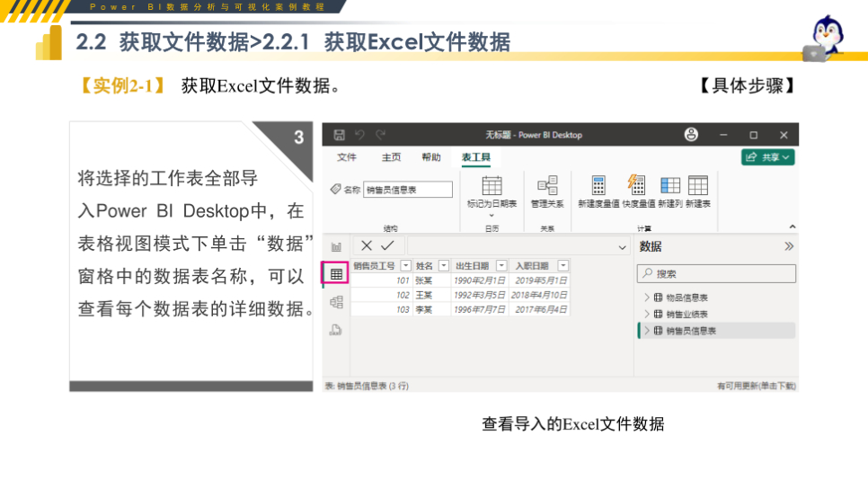
Task: Click the name tag icon beside 名称
Action: click(335, 190)
